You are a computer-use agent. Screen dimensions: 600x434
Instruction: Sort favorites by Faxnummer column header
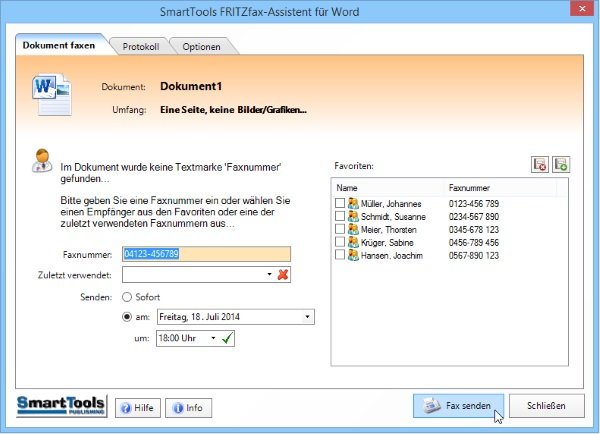500,188
